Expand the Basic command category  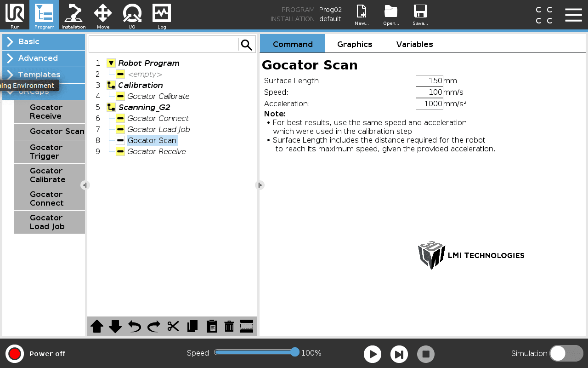44,42
